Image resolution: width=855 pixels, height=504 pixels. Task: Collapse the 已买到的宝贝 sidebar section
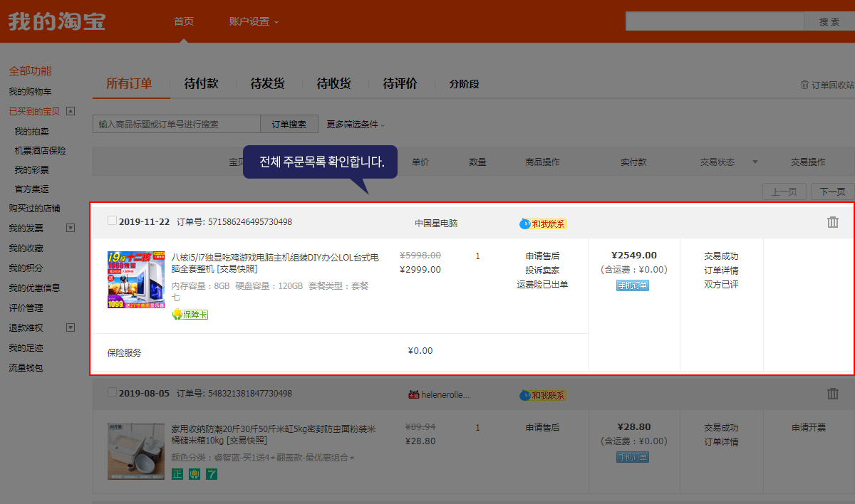tap(71, 111)
